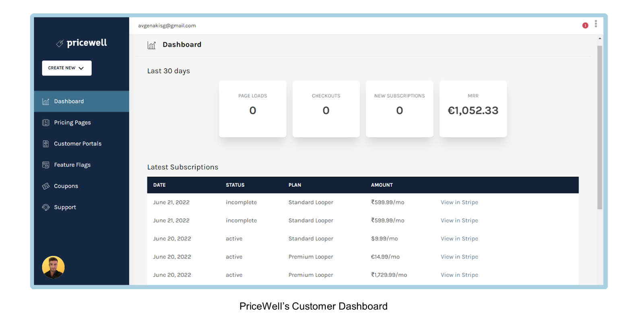Click the Coupons ticket icon

click(x=46, y=186)
